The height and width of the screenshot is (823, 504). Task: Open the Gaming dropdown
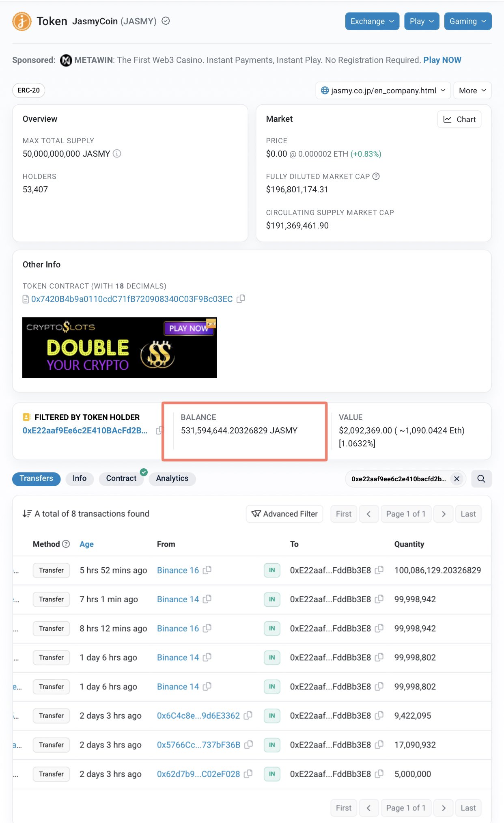coord(468,21)
